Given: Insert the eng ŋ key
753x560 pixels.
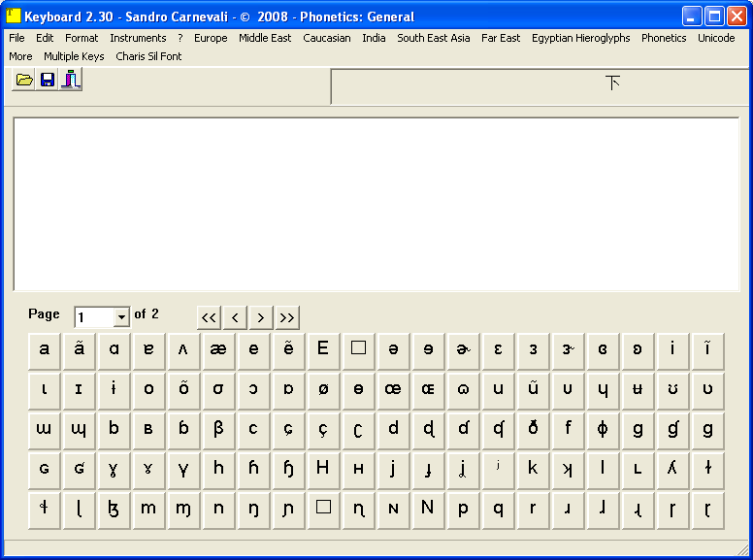Looking at the screenshot, I should pos(253,511).
